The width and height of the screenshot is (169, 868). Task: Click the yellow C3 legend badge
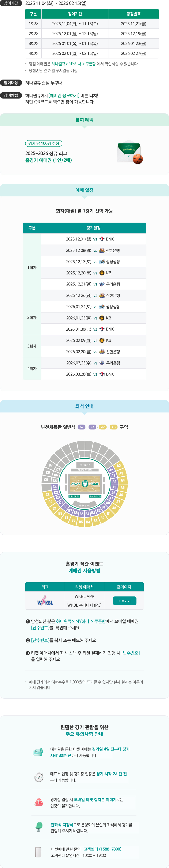(114, 427)
